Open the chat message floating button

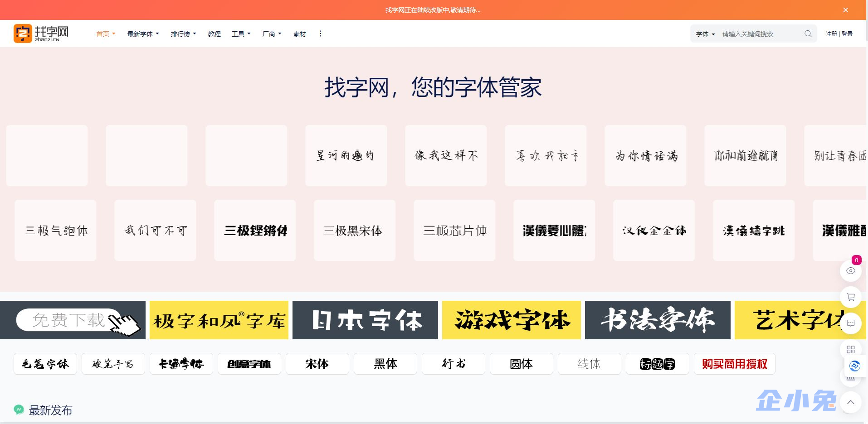(851, 323)
